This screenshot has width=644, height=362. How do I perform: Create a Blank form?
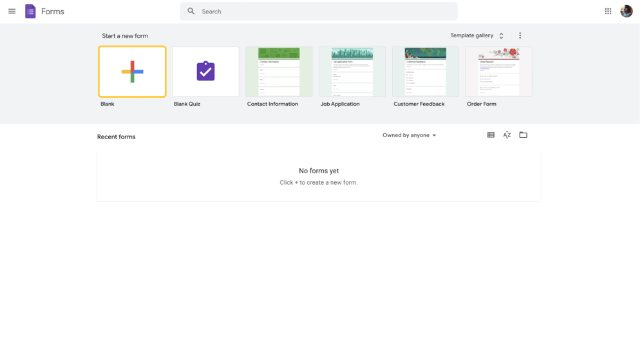point(132,71)
